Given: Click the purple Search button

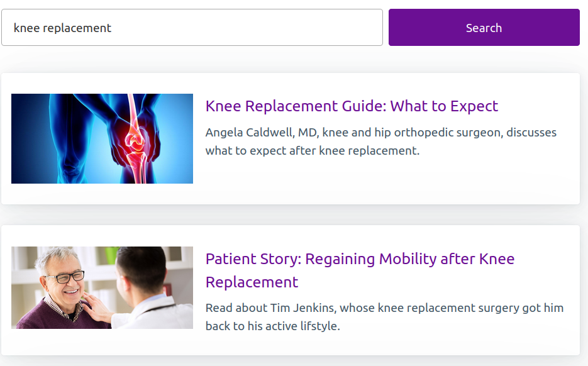Looking at the screenshot, I should click(x=484, y=28).
